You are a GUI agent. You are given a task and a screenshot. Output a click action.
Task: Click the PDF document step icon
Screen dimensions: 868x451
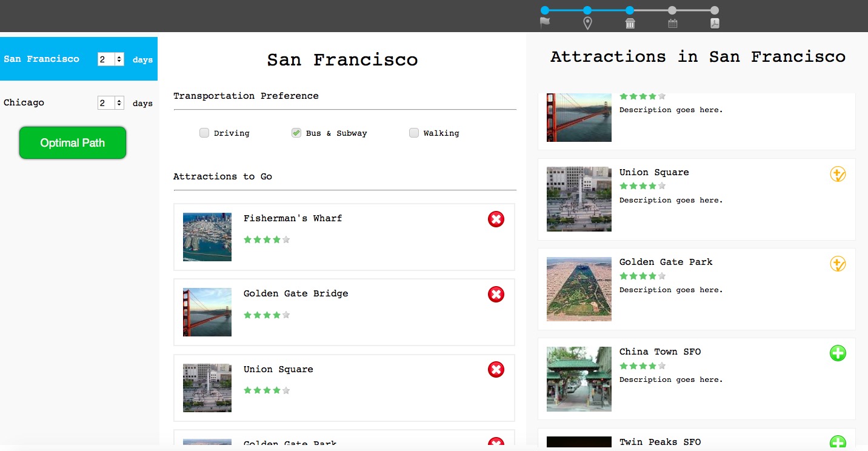pos(715,24)
